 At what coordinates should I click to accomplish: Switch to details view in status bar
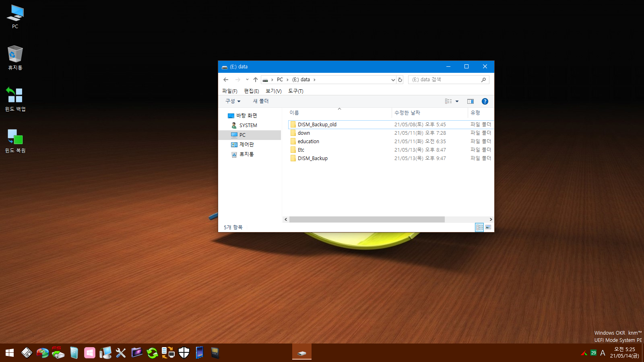479,227
